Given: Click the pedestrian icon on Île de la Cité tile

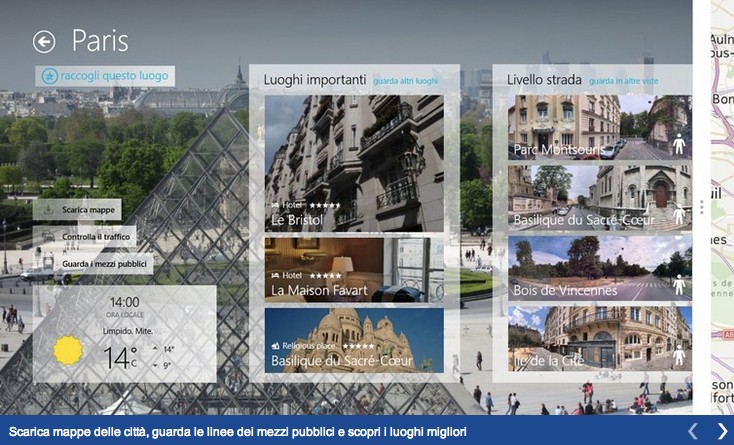Looking at the screenshot, I should tap(679, 355).
